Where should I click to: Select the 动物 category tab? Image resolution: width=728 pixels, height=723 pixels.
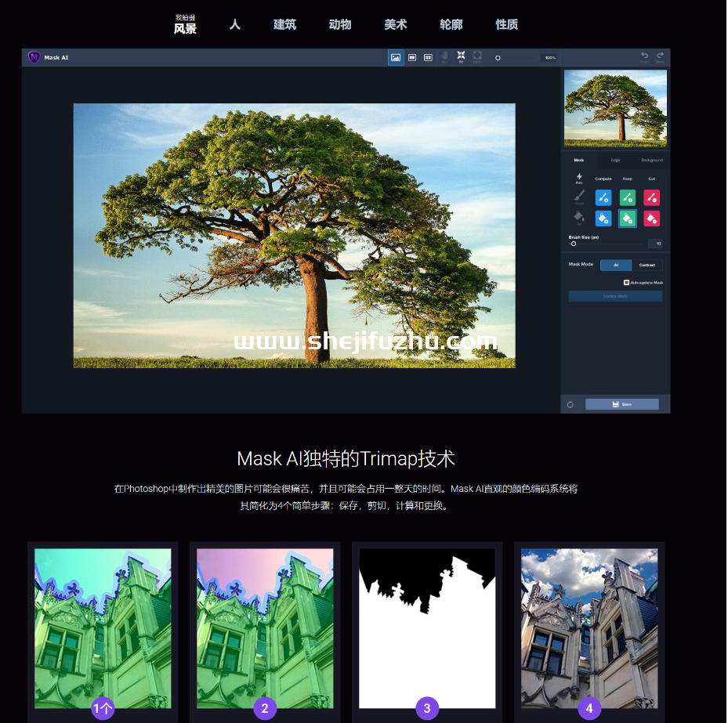click(340, 24)
